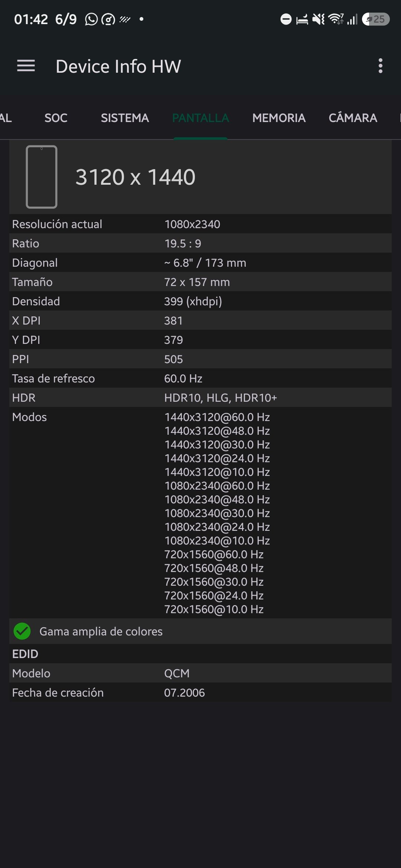Switch to the SOC tab
The height and width of the screenshot is (868, 401).
coord(56,118)
